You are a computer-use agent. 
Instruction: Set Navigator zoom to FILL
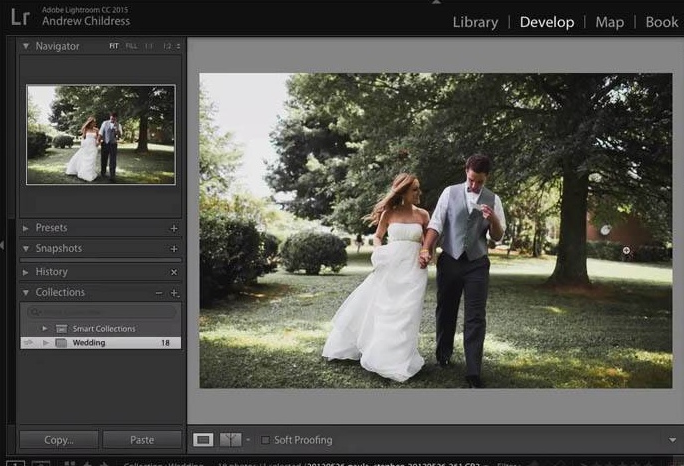pos(131,47)
